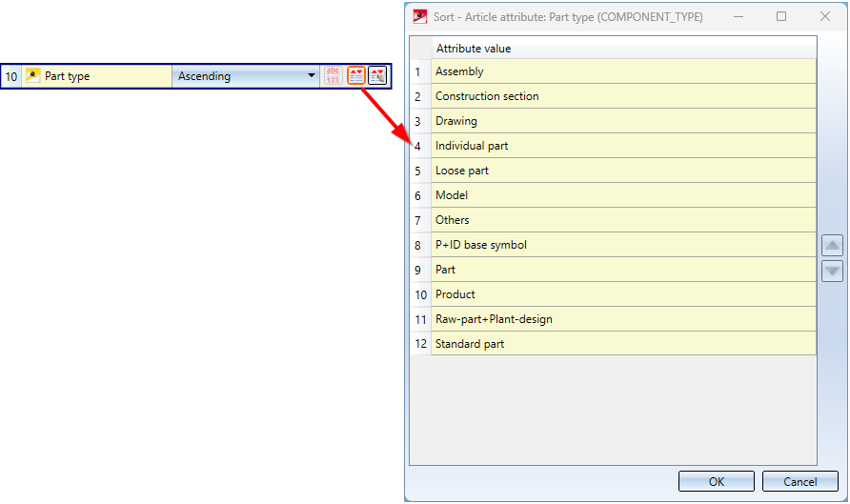Minimize the Sort dialog window
This screenshot has height=504, width=850.
click(739, 16)
